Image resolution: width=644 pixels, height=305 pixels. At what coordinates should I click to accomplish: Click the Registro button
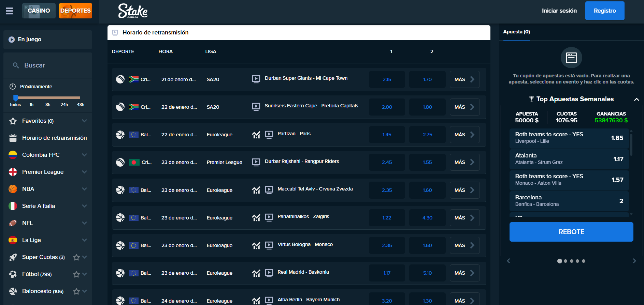(605, 11)
